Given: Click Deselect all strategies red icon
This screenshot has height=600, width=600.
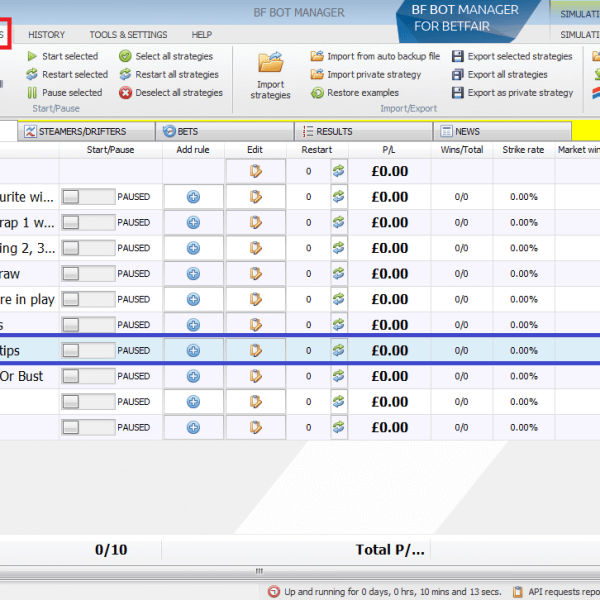Looking at the screenshot, I should click(126, 93).
